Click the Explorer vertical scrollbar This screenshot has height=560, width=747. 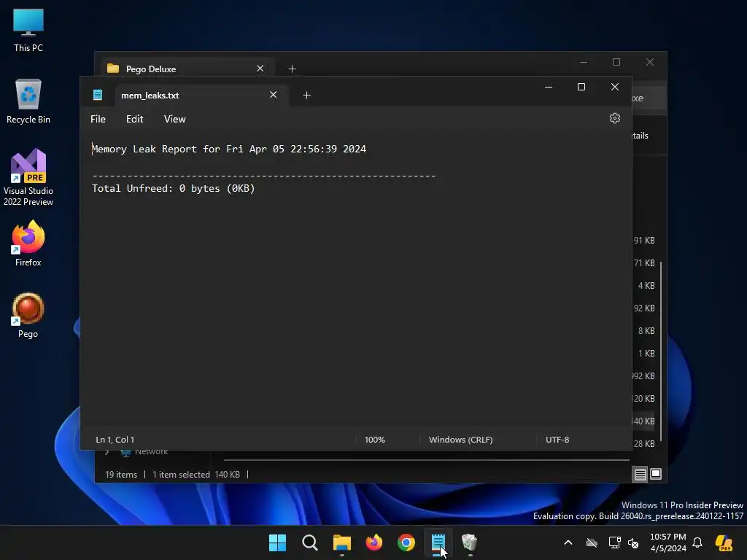click(661, 351)
